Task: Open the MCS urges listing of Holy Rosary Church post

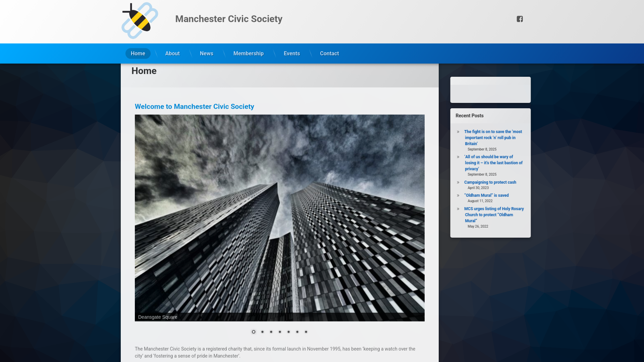Action: (494, 215)
